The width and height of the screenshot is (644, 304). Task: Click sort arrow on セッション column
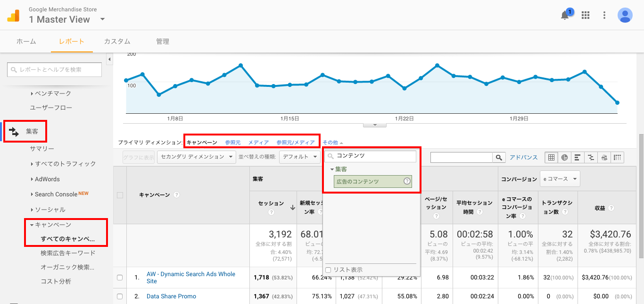coord(292,207)
